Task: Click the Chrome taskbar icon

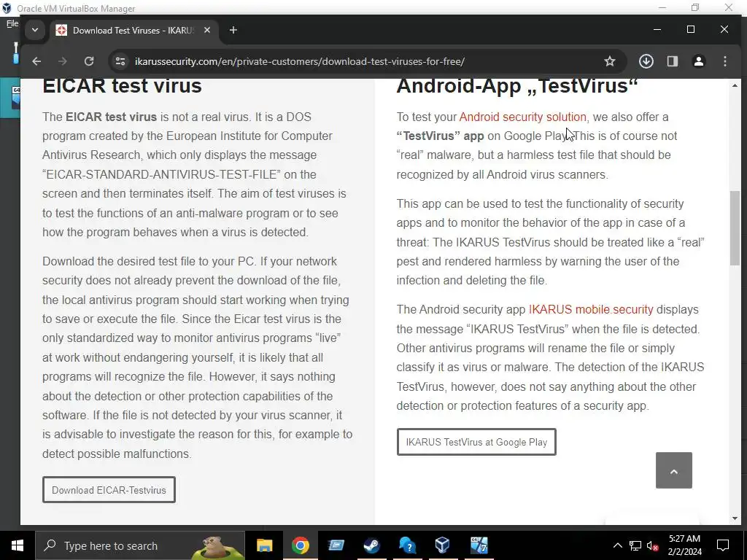Action: pyautogui.click(x=300, y=545)
